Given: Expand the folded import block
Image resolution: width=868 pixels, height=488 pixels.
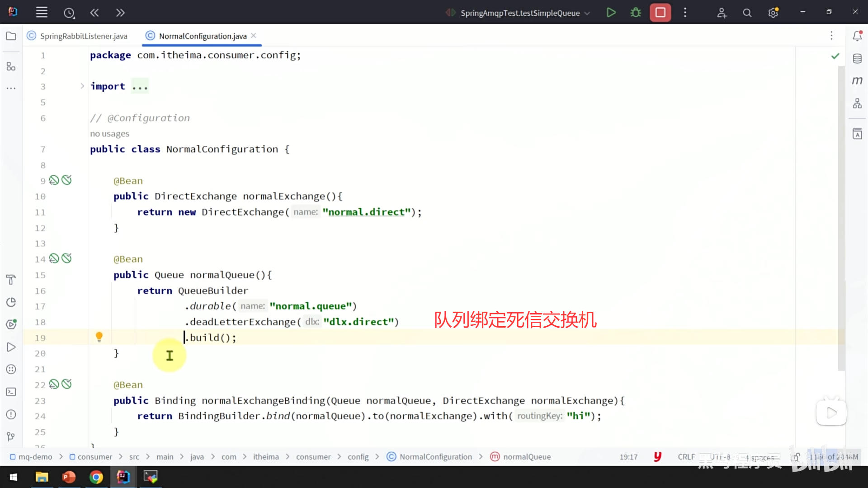Looking at the screenshot, I should coord(82,86).
